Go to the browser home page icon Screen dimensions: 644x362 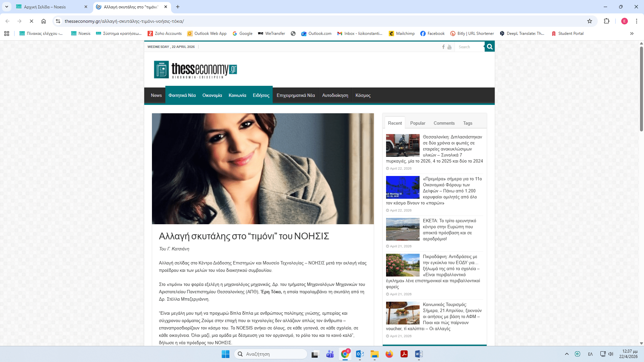[x=44, y=21]
